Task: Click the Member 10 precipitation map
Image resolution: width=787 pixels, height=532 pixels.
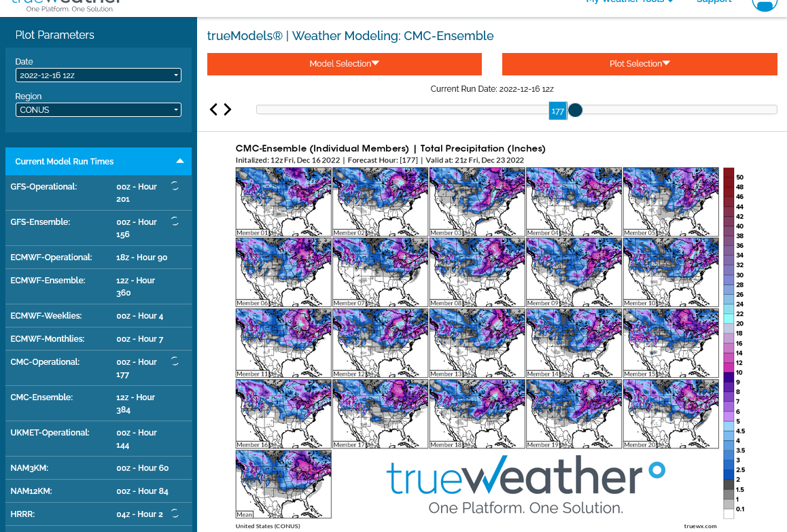Action: (x=671, y=272)
